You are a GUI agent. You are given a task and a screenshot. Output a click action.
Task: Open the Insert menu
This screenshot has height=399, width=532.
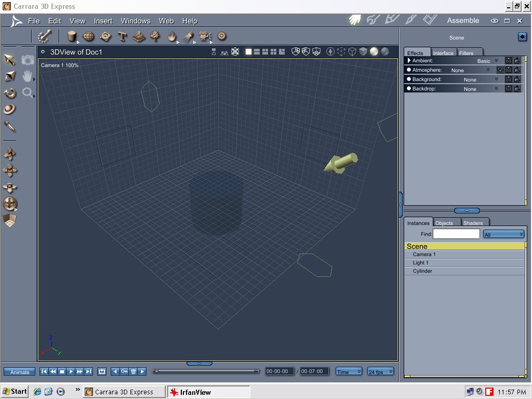pos(103,21)
